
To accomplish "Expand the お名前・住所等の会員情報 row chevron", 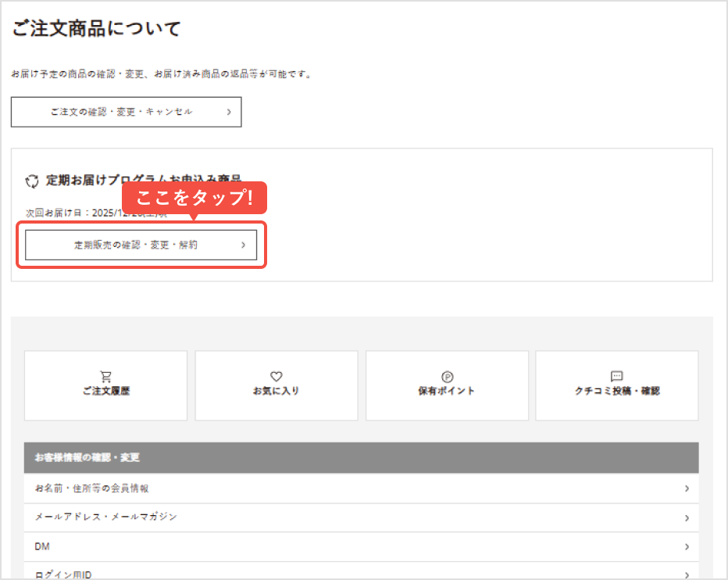I will [687, 488].
